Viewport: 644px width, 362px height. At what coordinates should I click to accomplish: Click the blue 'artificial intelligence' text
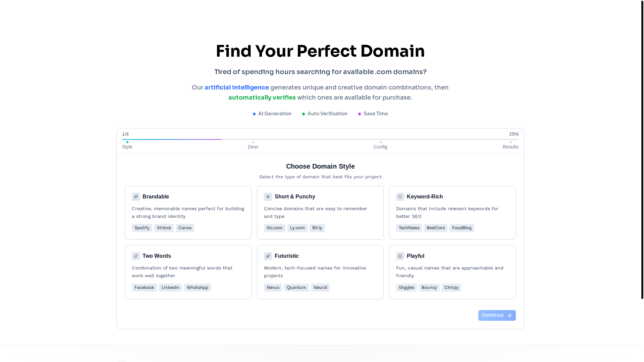pos(237,87)
